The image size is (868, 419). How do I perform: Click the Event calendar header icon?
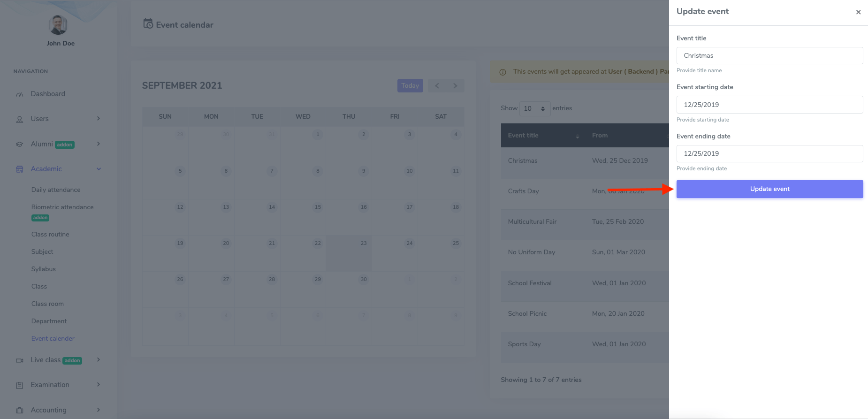(148, 24)
